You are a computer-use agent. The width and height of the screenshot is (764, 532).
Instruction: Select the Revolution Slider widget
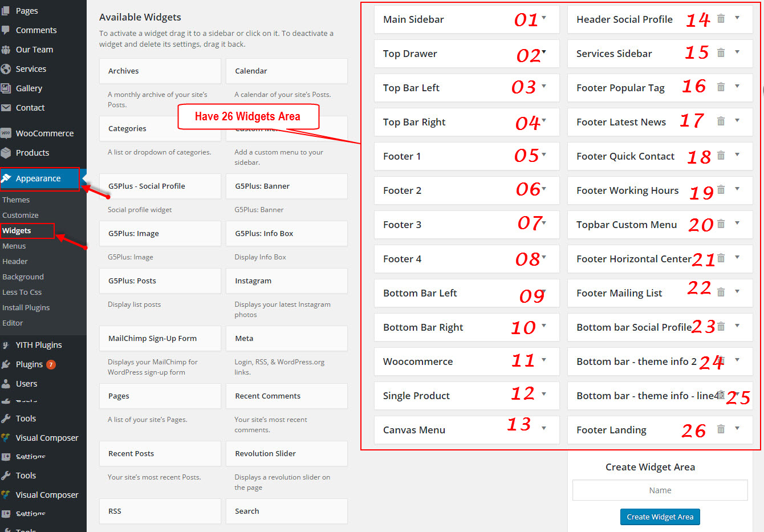click(287, 453)
